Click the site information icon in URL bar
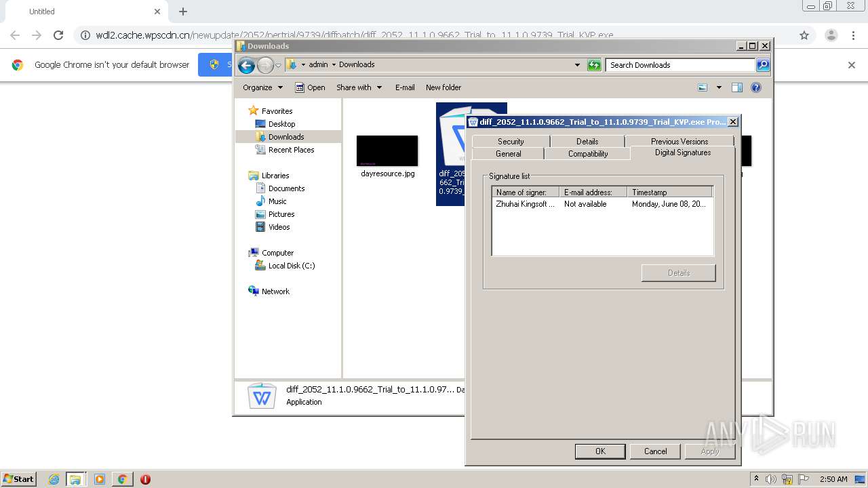Image resolution: width=868 pixels, height=488 pixels. click(85, 35)
